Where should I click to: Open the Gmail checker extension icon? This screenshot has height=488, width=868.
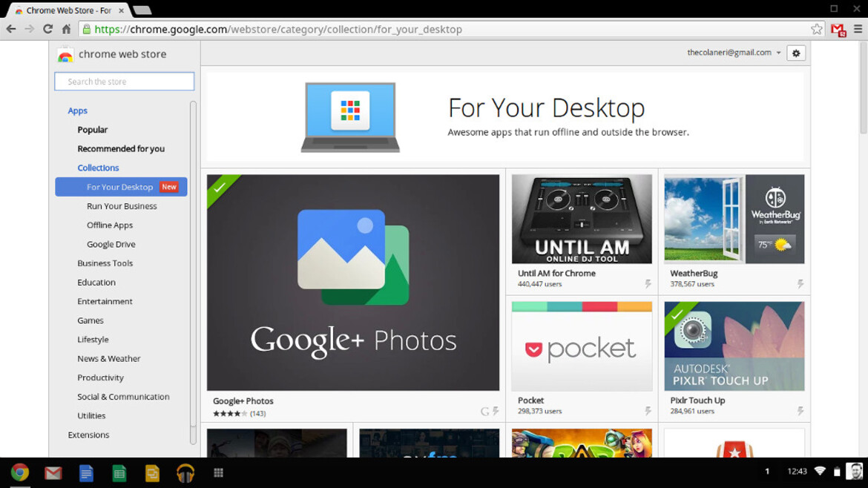838,30
